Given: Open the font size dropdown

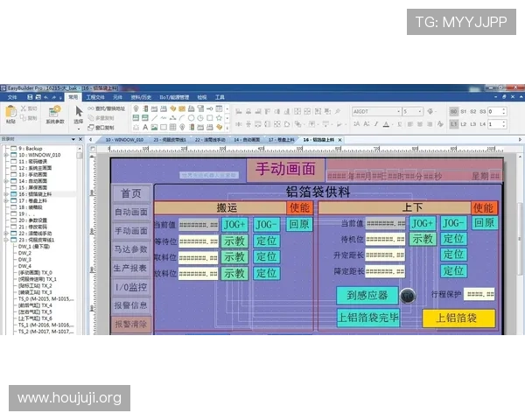Looking at the screenshot, I should 421,112.
